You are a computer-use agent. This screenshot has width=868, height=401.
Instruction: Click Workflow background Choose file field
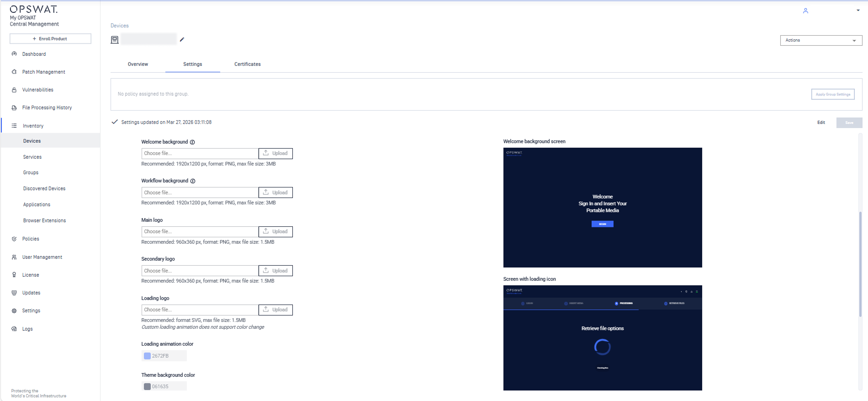[200, 192]
